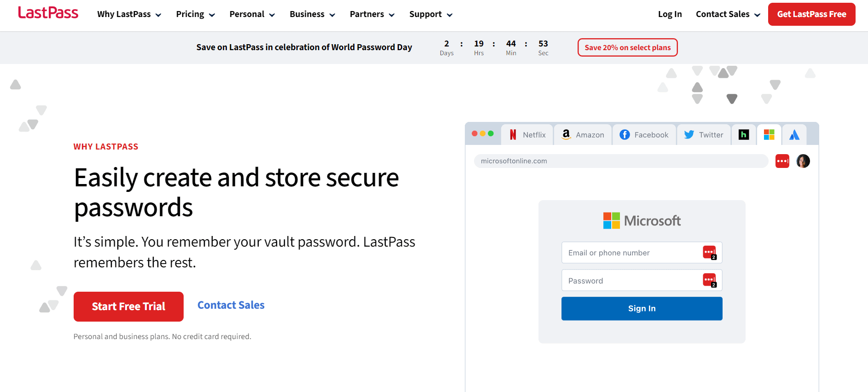Switch to the Twitter tab label
Viewport: 868px width, 392px height.
[711, 135]
